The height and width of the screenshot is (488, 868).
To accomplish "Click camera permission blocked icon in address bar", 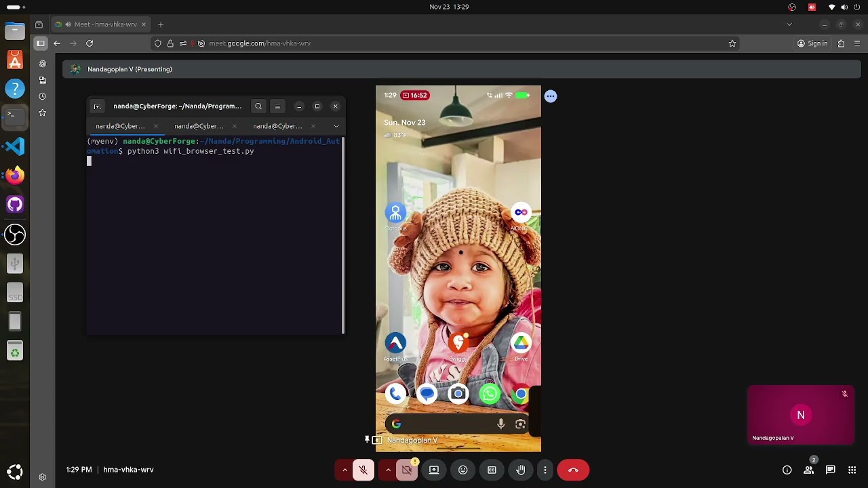I will point(201,43).
